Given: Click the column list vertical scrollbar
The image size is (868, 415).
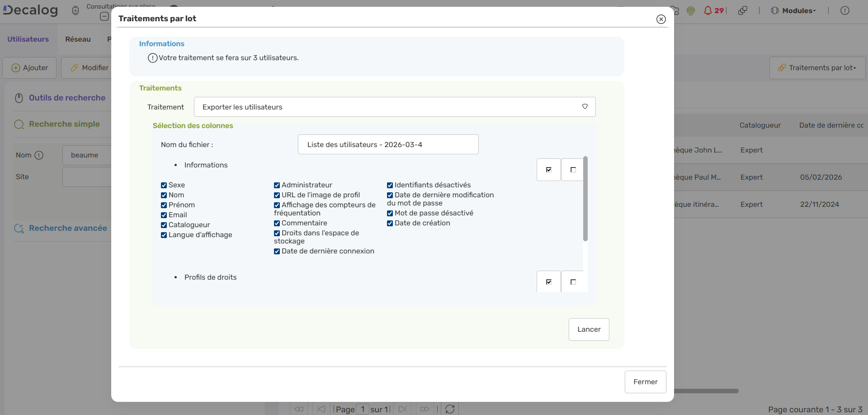Looking at the screenshot, I should point(585,199).
